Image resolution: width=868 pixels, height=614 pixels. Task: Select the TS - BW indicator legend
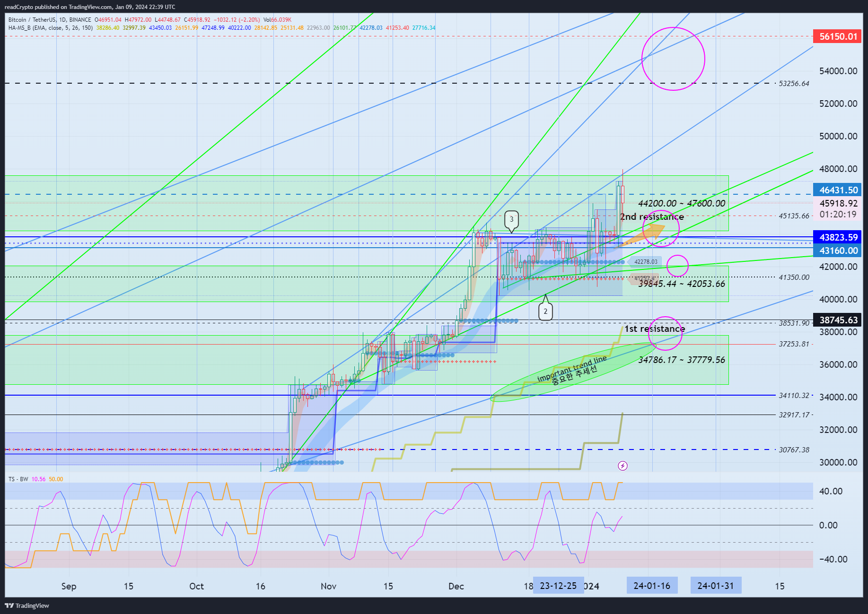click(x=18, y=479)
